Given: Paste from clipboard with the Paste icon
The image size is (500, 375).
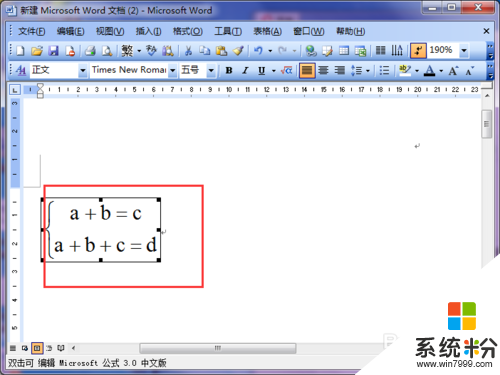Looking at the screenshot, I should pos(221,51).
